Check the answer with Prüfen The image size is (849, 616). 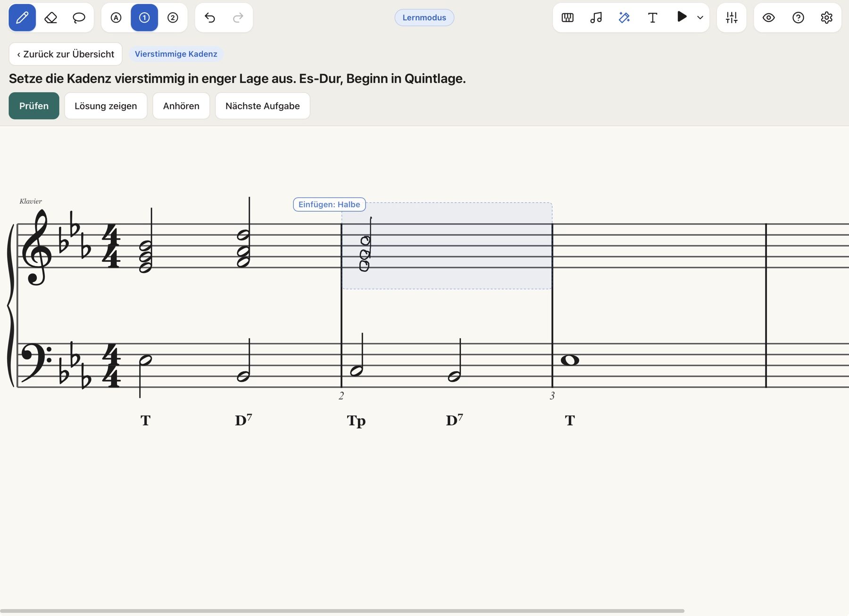34,106
